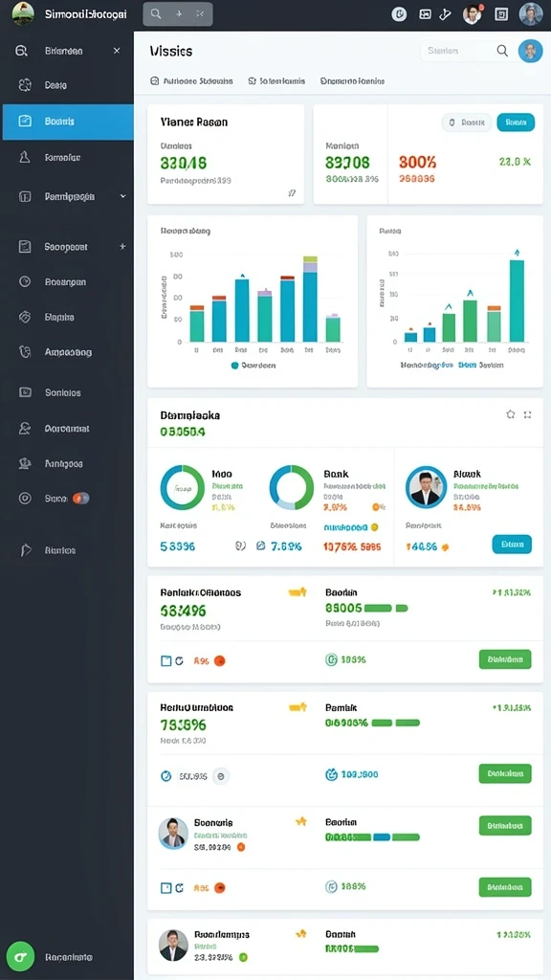This screenshot has height=980, width=551.
Task: Open the second sidebar item "Deate"
Action: click(67, 85)
